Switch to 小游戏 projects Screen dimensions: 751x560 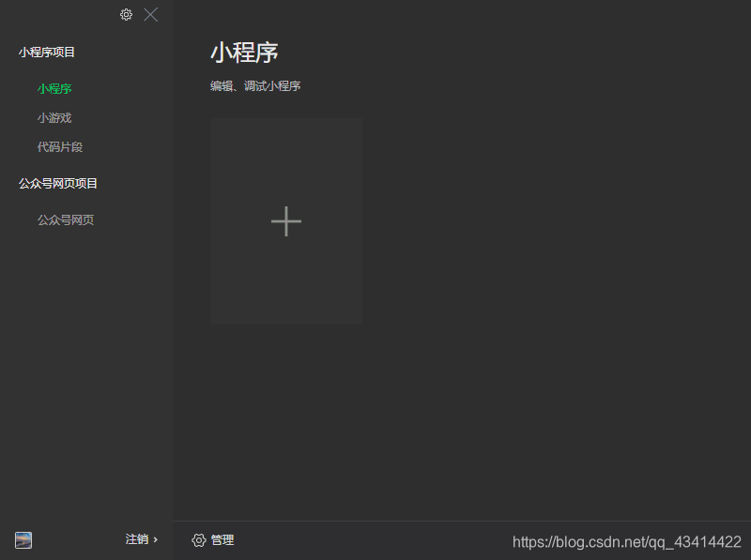[x=54, y=118]
